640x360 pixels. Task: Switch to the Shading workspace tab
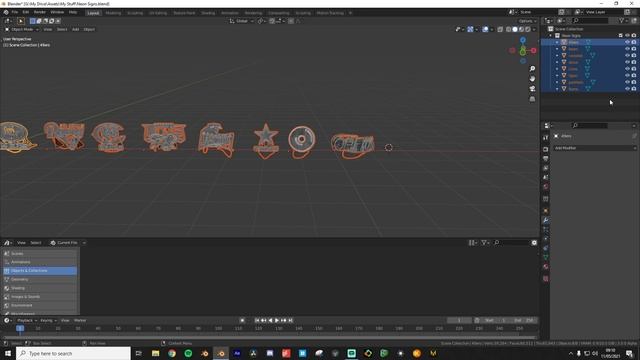click(x=208, y=13)
